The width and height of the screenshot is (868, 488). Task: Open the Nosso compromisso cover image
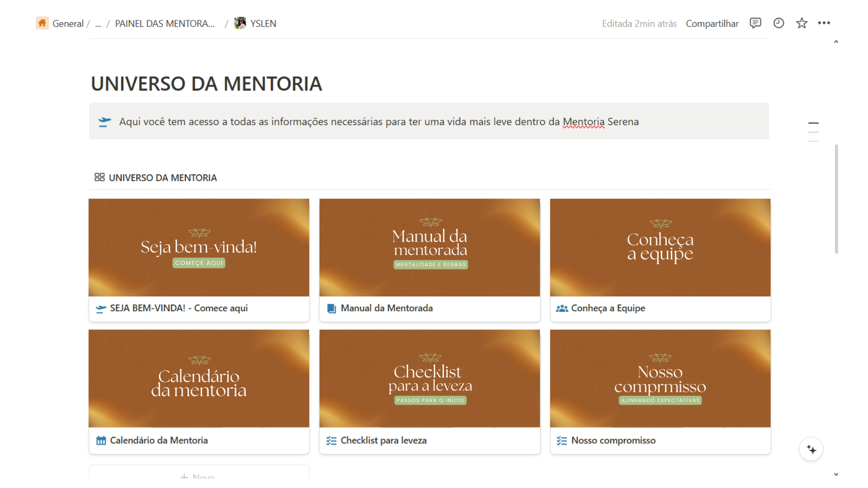click(x=660, y=378)
